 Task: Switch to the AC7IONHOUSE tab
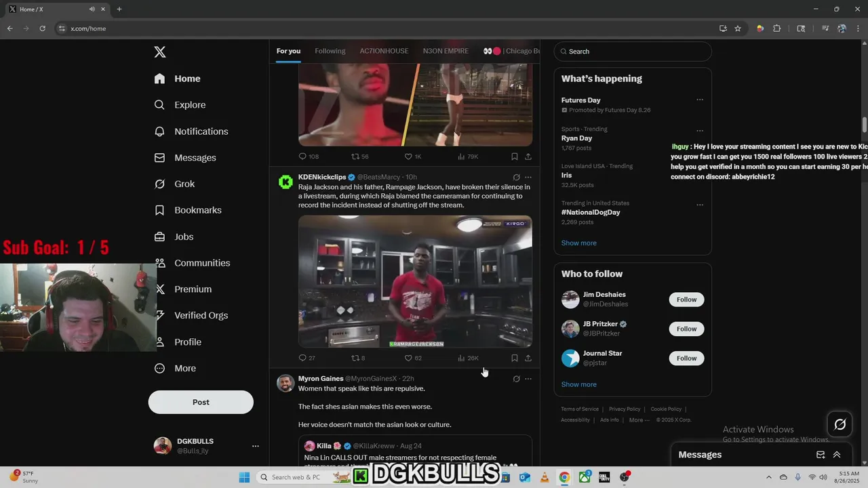384,51
